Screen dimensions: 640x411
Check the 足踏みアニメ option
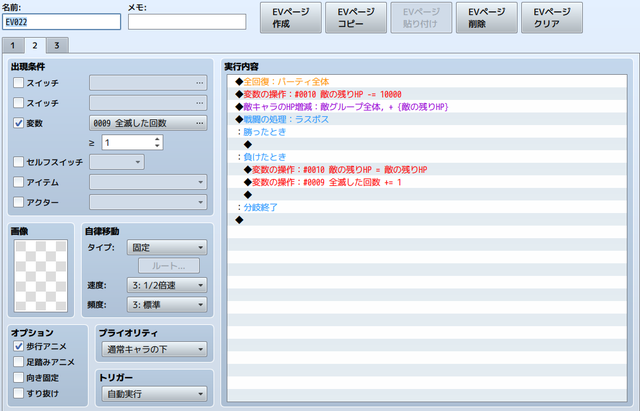18,362
